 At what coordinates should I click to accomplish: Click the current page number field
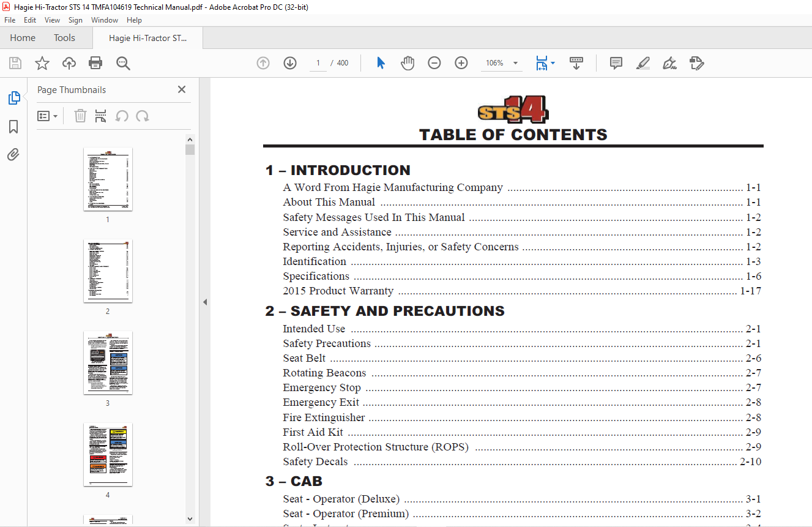[x=318, y=63]
